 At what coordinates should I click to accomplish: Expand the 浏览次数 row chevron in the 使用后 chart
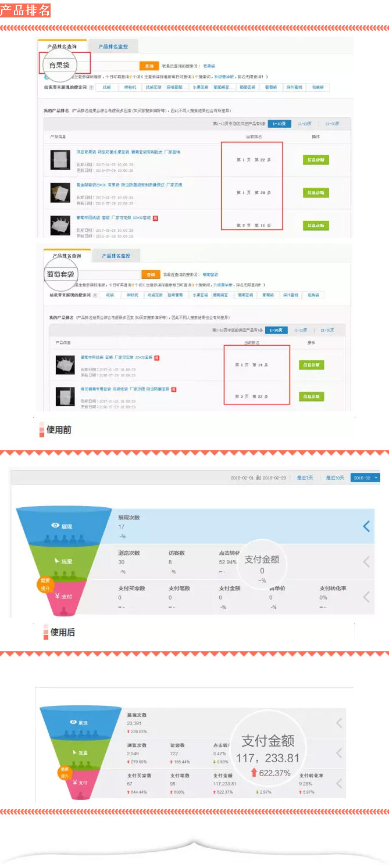[339, 753]
